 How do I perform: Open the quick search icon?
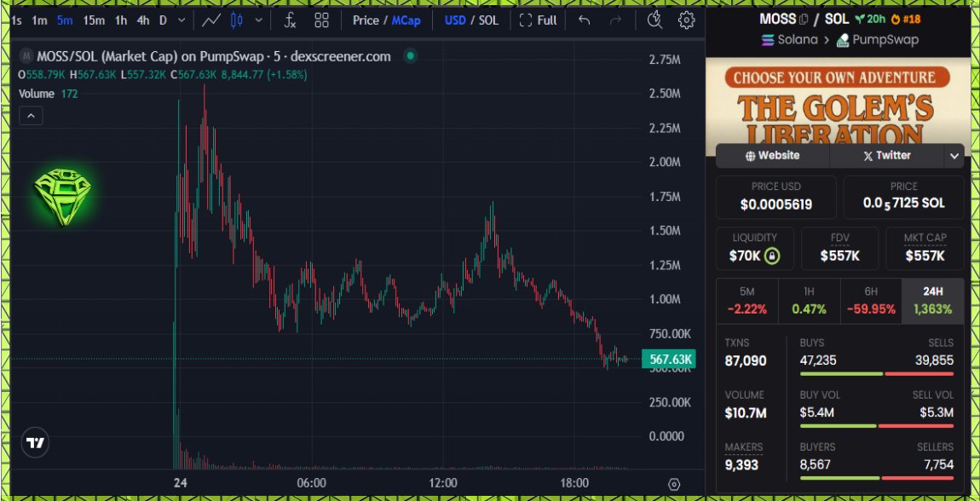coord(654,20)
